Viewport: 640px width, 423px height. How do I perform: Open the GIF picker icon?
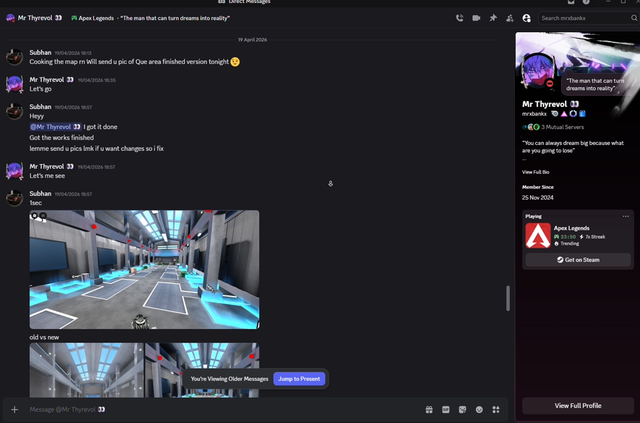(446, 410)
